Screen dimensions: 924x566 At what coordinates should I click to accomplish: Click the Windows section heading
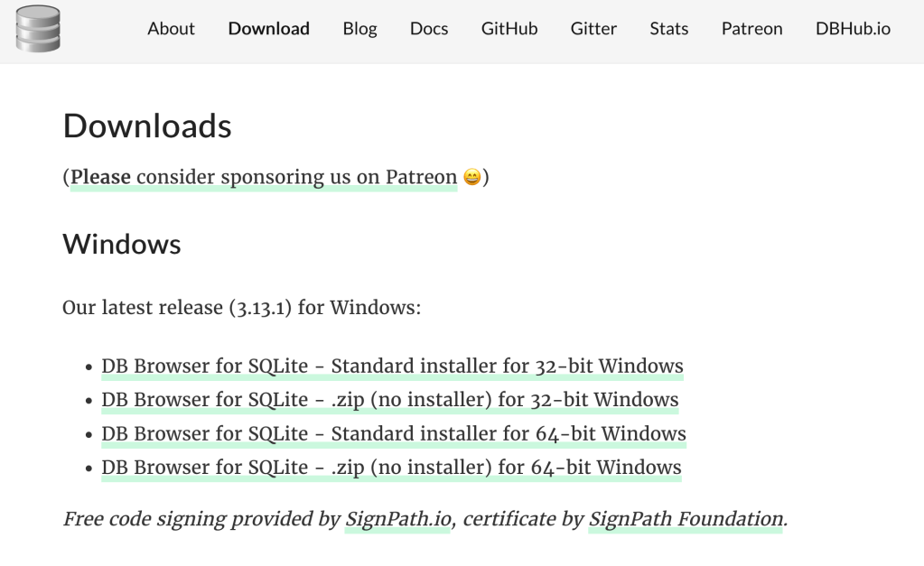coord(122,244)
